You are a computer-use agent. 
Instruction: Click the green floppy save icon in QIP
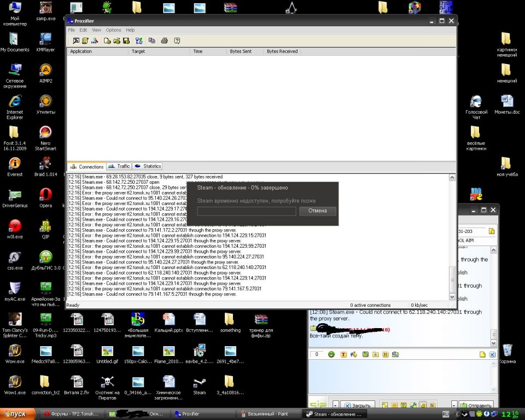click(365, 354)
